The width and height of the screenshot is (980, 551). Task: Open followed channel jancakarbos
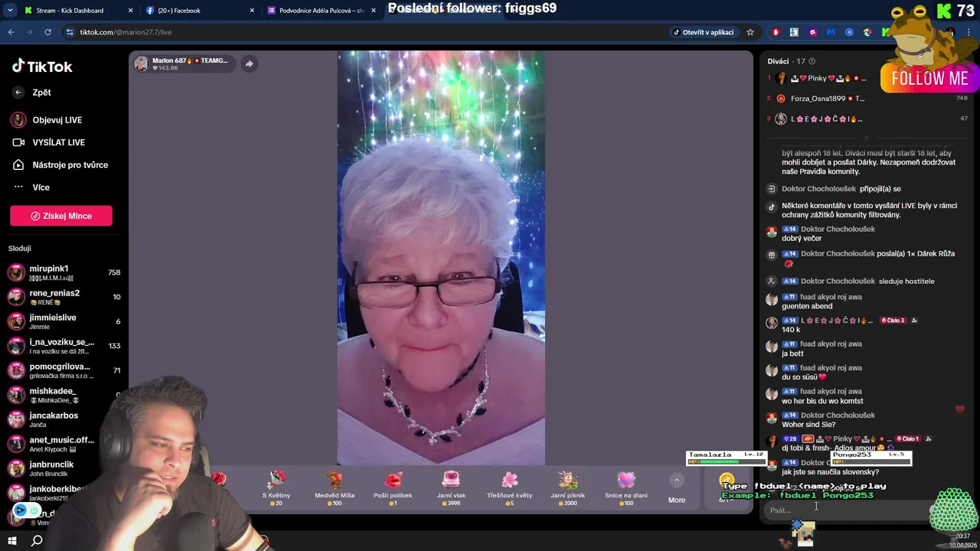pos(64,419)
